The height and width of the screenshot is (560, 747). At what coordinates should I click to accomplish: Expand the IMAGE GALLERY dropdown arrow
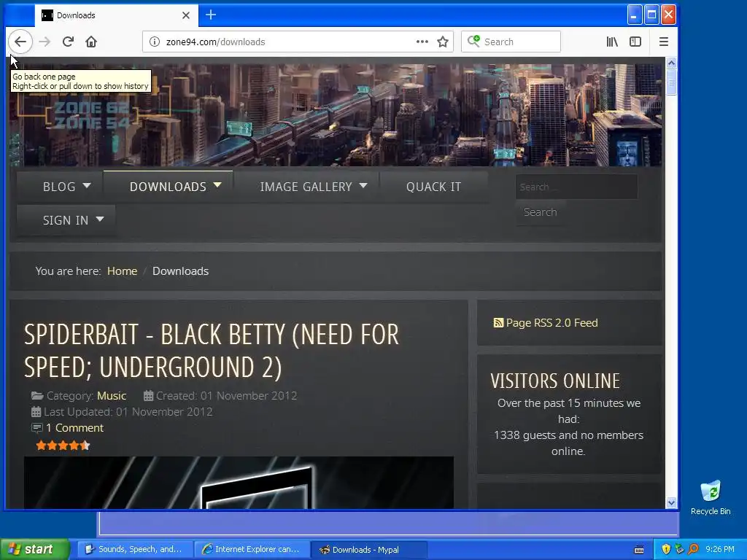tap(363, 185)
